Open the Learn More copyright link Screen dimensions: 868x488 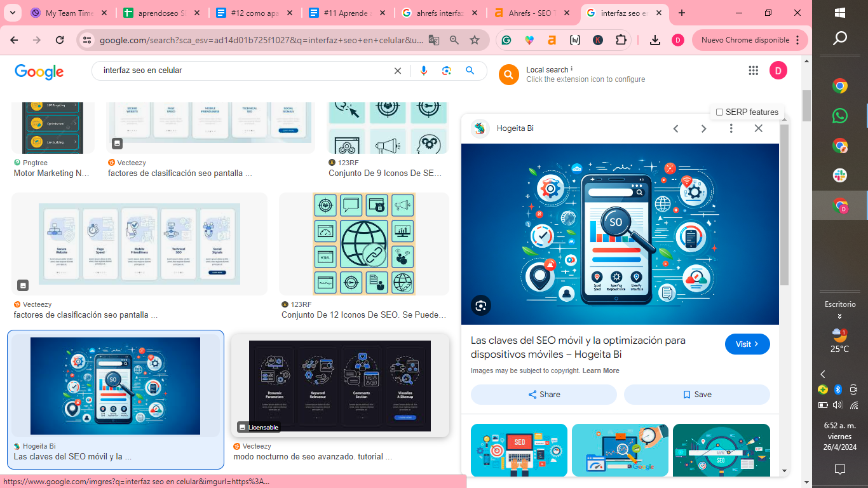point(601,370)
